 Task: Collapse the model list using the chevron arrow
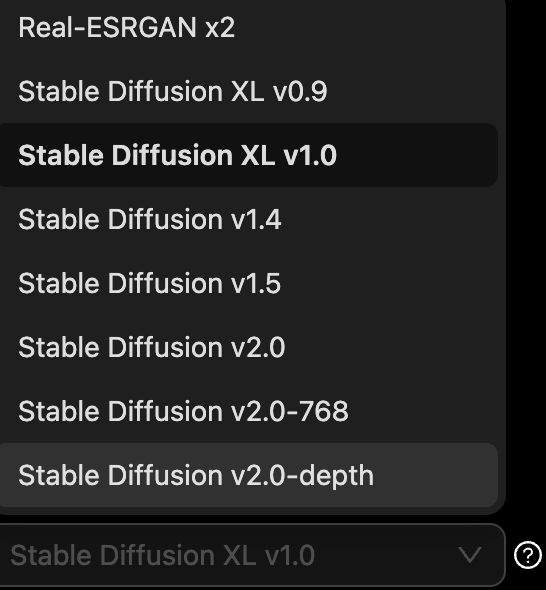tap(470, 555)
